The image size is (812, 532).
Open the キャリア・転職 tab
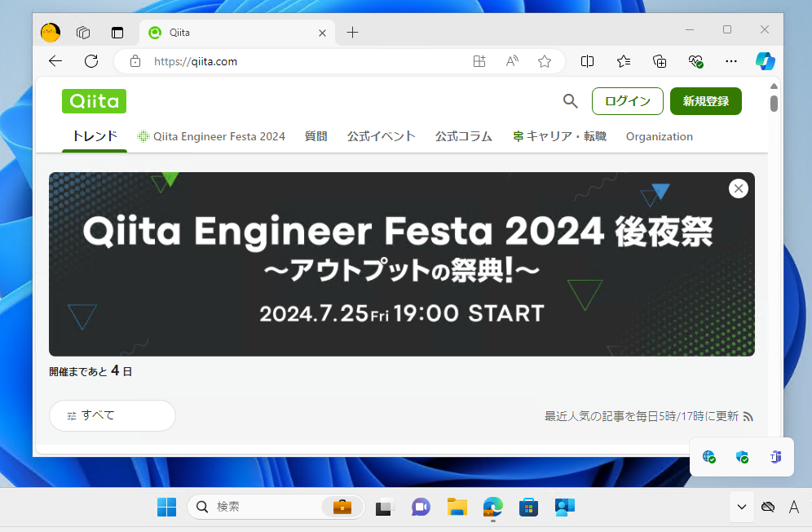559,136
